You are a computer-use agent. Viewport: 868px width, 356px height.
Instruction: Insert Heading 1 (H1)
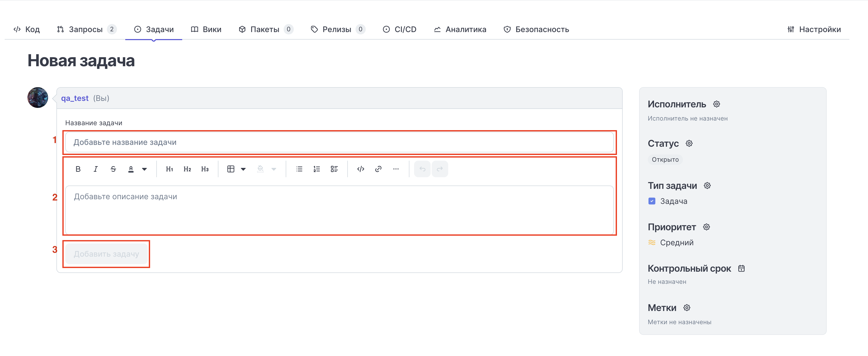click(x=170, y=169)
